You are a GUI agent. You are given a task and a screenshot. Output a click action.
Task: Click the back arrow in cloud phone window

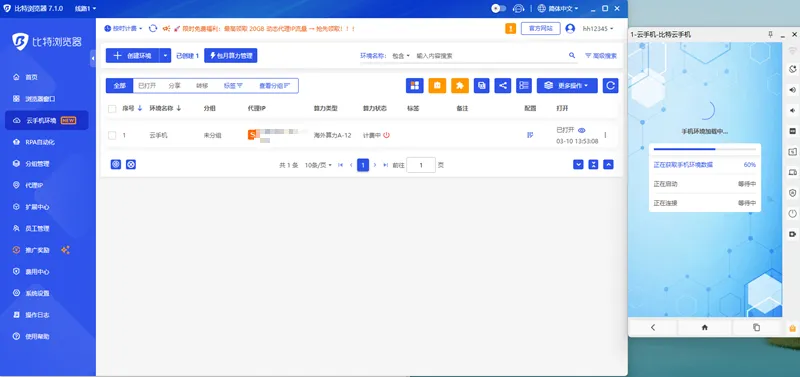653,328
